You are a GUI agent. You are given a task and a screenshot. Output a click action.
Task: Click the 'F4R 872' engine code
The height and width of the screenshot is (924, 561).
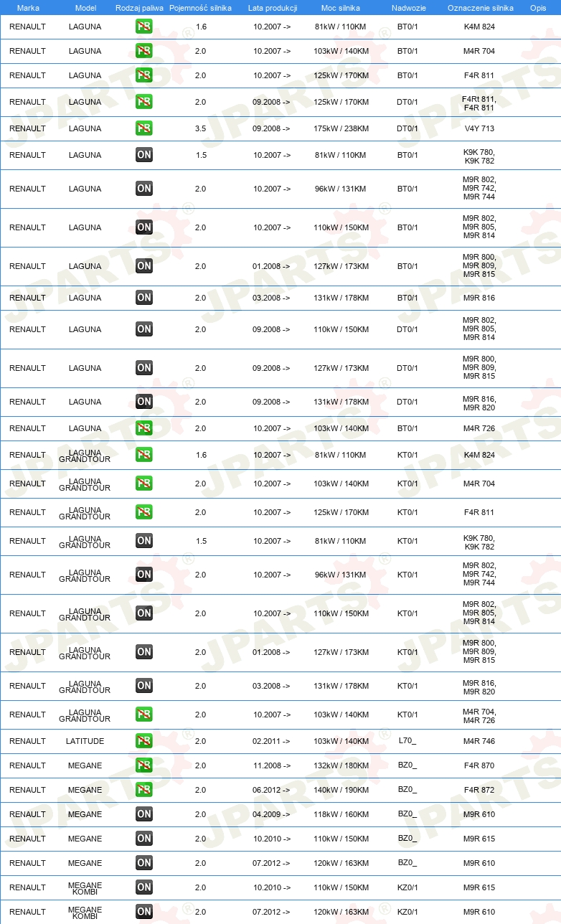[479, 790]
